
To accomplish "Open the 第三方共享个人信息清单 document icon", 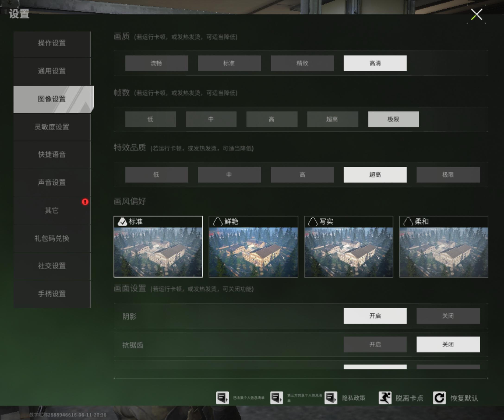I will (x=277, y=398).
